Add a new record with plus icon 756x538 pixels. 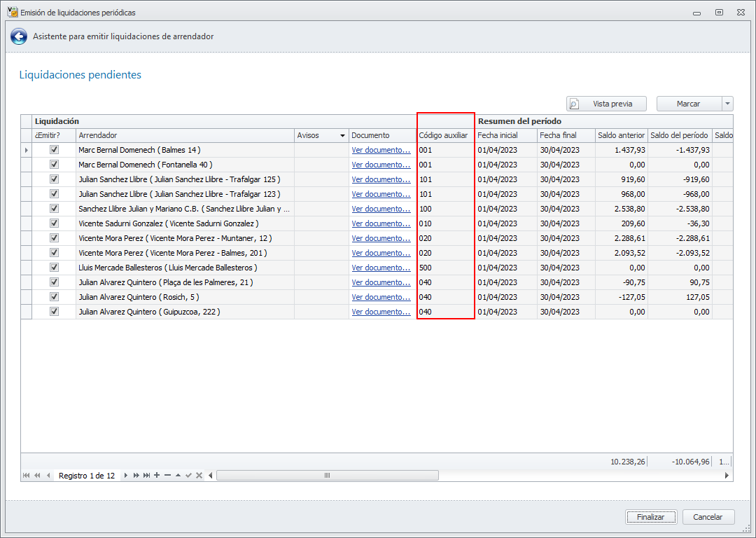(157, 476)
